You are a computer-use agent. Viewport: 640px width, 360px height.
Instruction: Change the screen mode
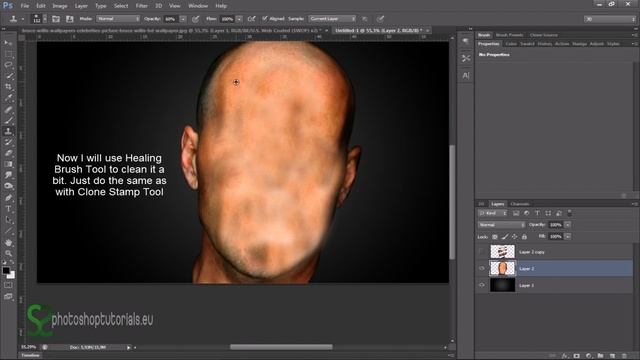pos(8,297)
